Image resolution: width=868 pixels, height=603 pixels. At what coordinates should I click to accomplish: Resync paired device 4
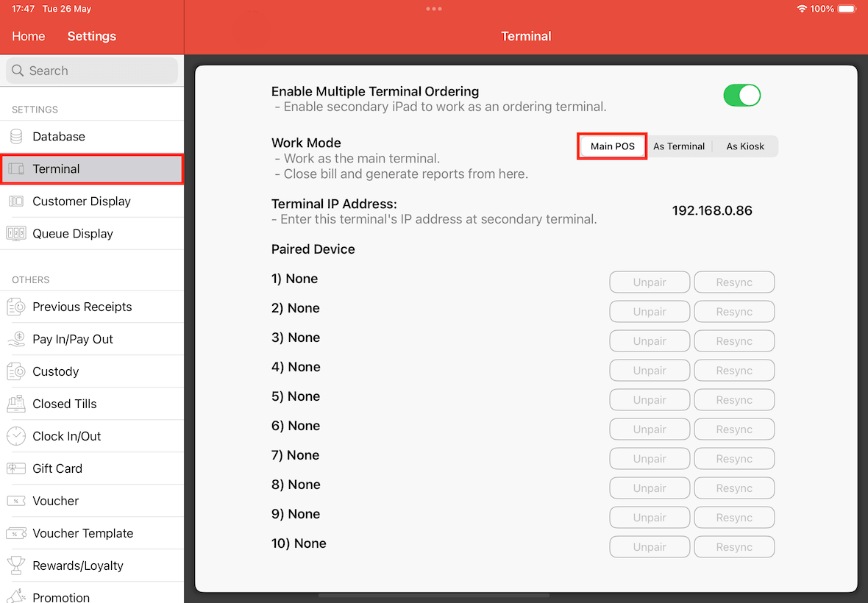[x=734, y=370]
